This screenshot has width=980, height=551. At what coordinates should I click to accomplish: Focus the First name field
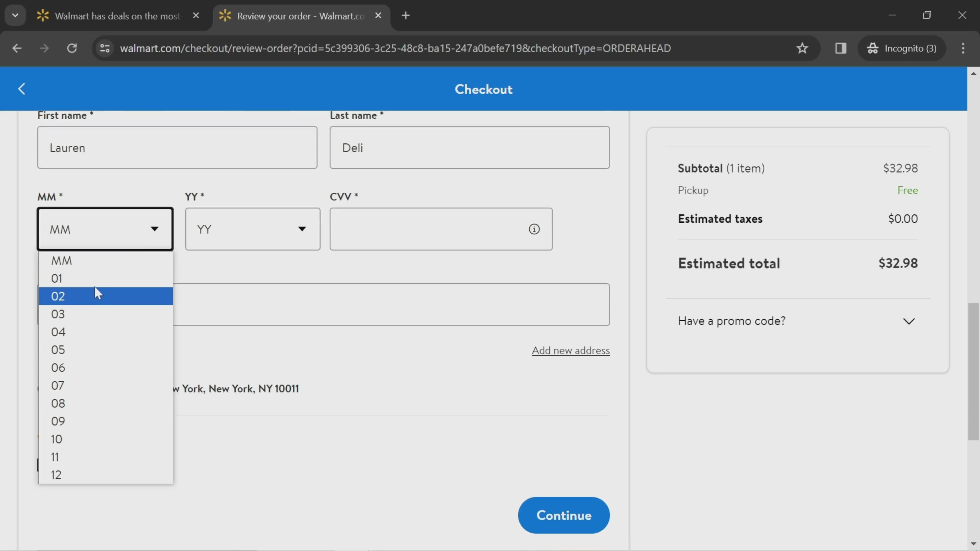pos(177,147)
